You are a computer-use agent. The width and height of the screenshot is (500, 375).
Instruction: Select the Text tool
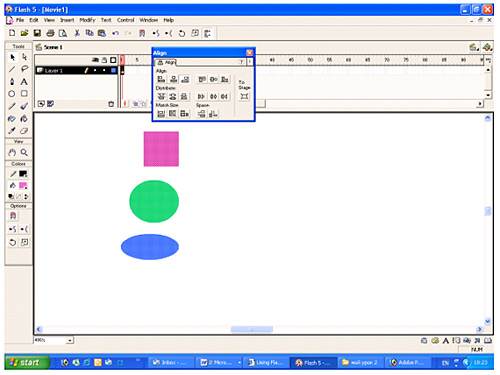click(24, 81)
